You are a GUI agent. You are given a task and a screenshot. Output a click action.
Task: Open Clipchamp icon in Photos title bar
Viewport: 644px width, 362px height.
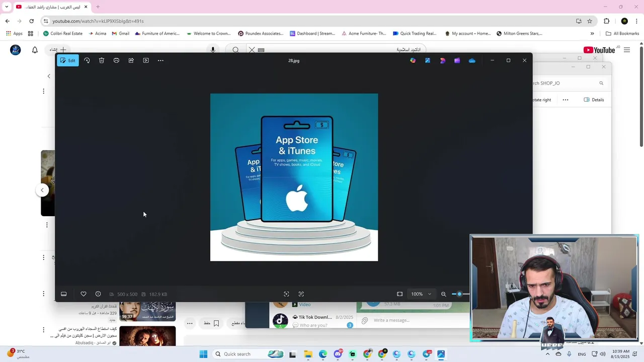click(x=457, y=60)
